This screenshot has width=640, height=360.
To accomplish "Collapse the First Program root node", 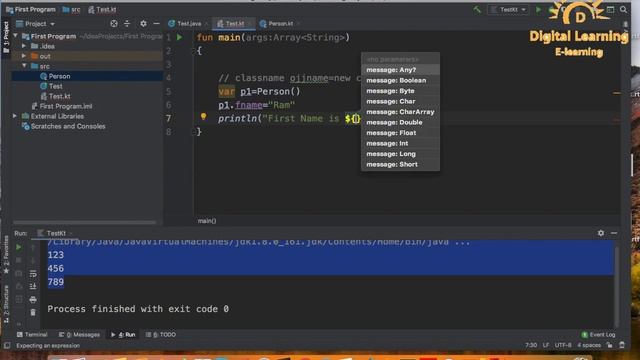I will [16, 36].
